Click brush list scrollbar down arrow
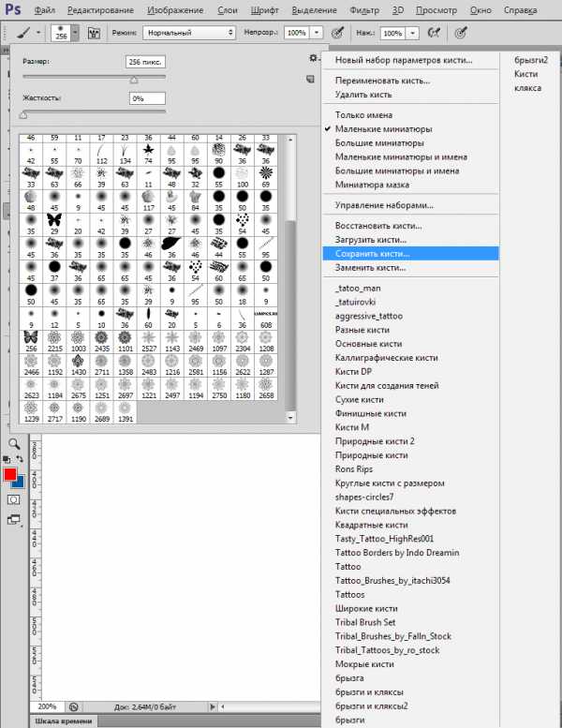The height and width of the screenshot is (728, 562). [290, 418]
